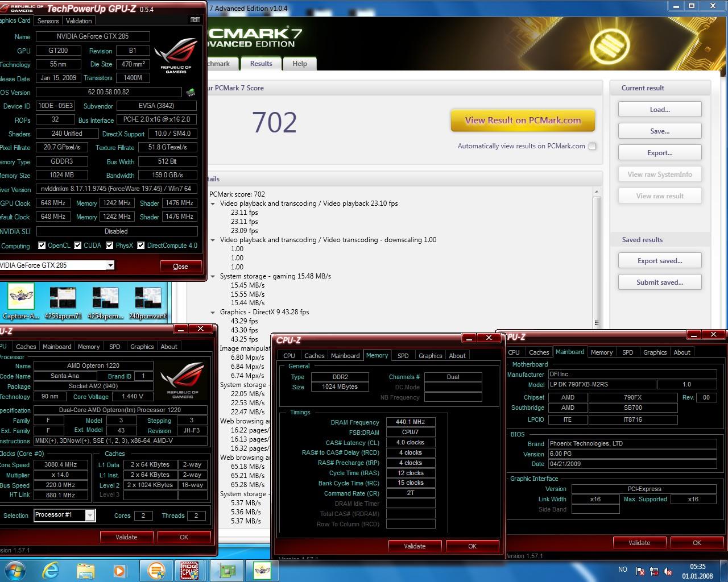Click the network status tray icon

point(654,571)
